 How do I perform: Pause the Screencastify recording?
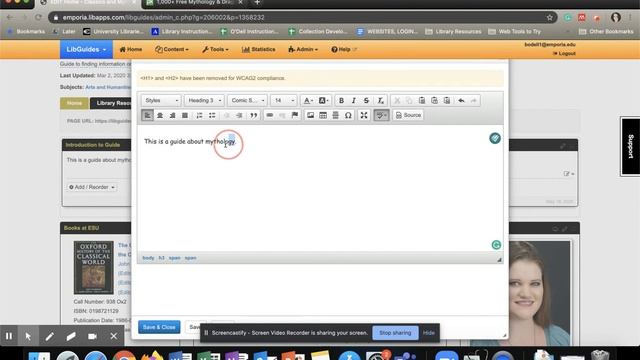pos(9,336)
